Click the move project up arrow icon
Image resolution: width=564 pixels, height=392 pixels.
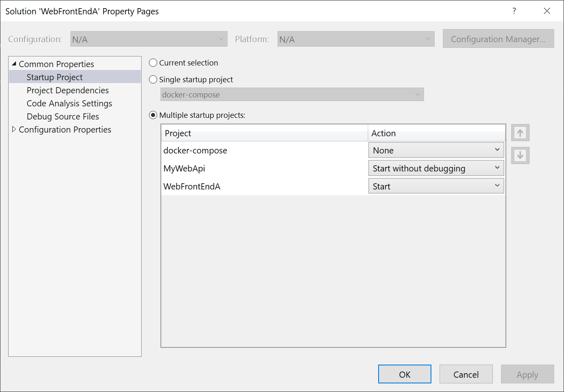point(520,133)
